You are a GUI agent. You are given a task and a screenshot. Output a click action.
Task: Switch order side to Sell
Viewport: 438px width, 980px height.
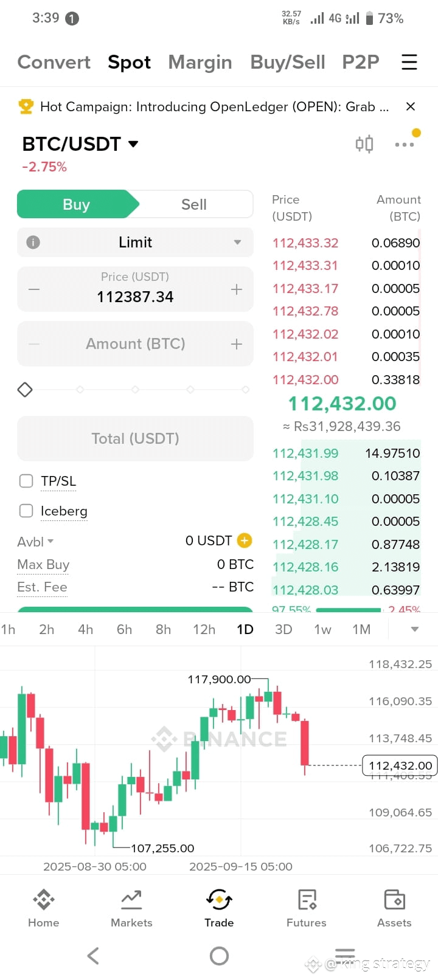point(194,204)
